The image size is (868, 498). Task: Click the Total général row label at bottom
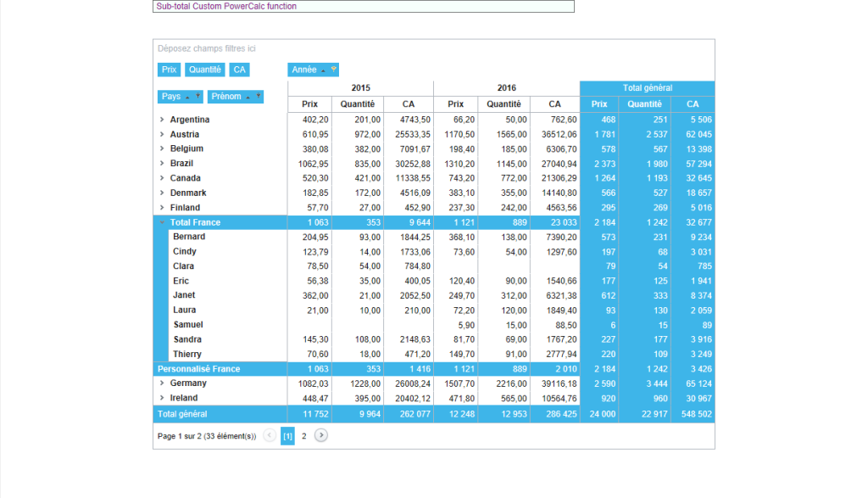(182, 414)
